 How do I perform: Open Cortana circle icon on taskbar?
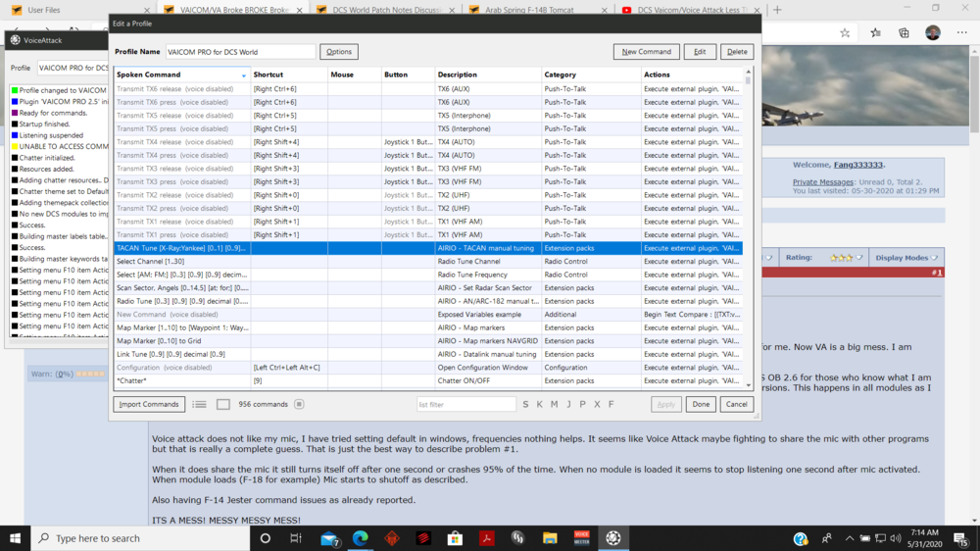[265, 538]
